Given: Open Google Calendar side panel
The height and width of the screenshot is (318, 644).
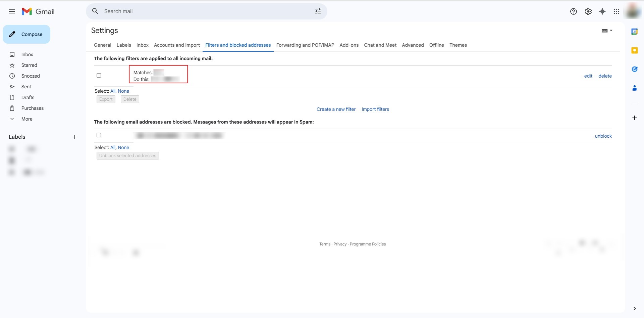Looking at the screenshot, I should pyautogui.click(x=634, y=32).
